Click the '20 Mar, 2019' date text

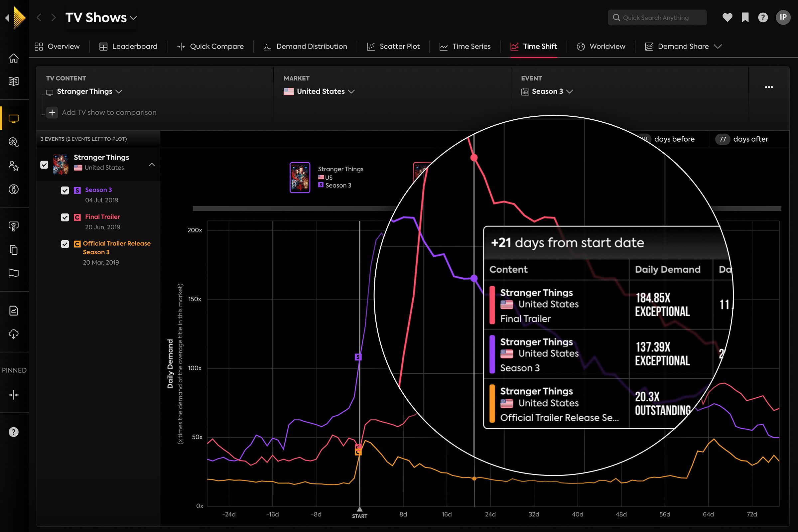click(x=101, y=262)
